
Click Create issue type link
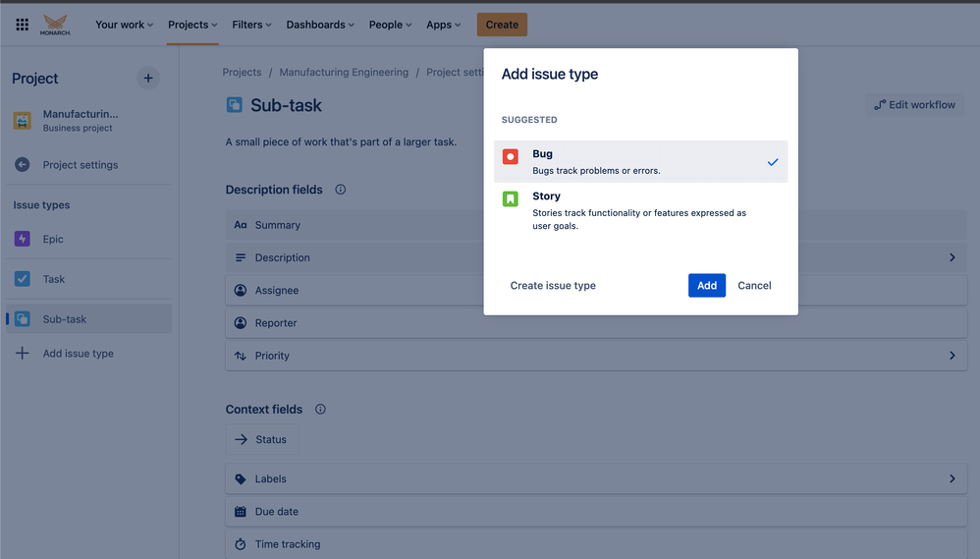(553, 285)
